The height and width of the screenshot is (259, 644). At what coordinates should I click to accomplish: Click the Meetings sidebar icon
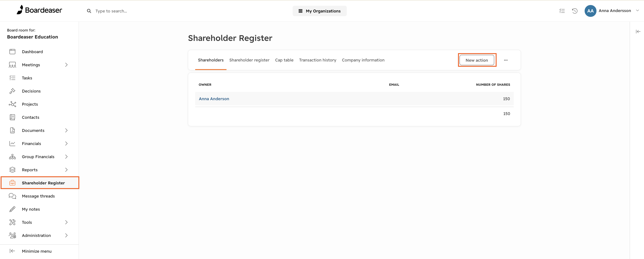click(x=12, y=65)
